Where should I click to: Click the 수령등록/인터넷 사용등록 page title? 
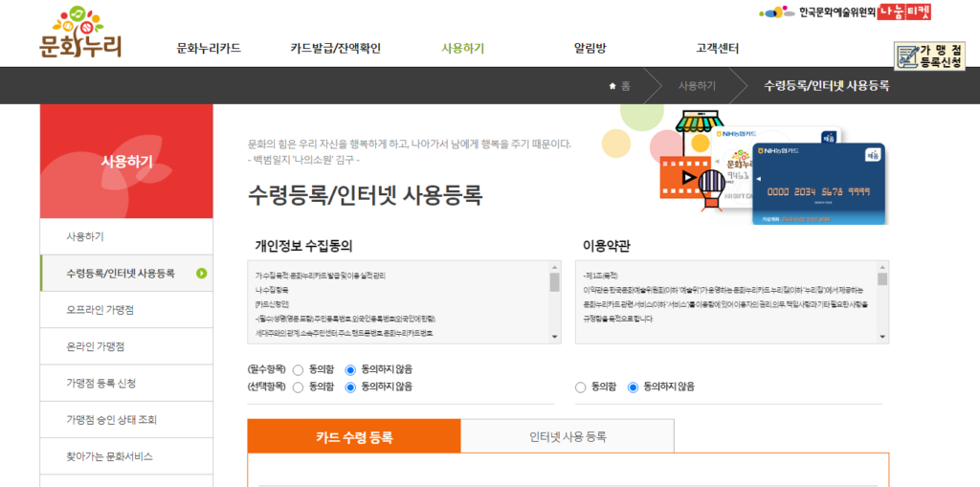pyautogui.click(x=366, y=194)
